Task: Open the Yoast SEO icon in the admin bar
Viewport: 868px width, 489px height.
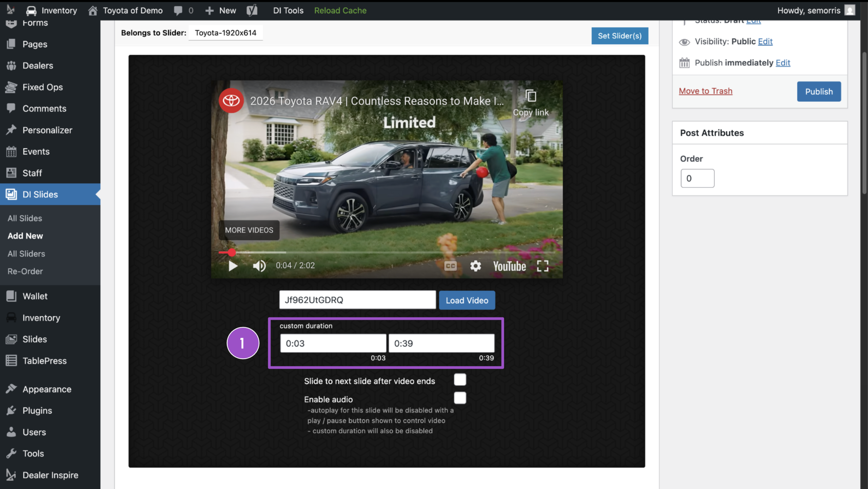Action: 252,11
